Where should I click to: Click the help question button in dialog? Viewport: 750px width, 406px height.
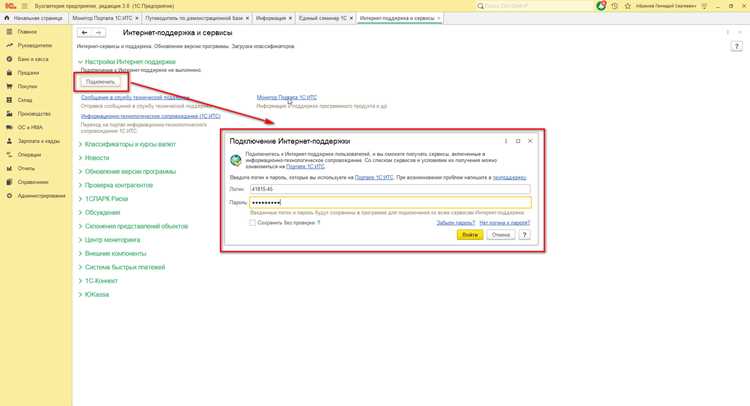coord(524,235)
